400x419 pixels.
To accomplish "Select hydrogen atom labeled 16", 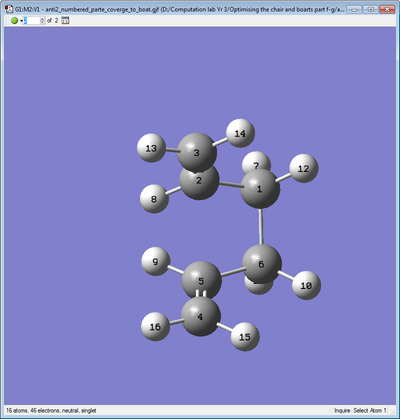I will tap(155, 326).
